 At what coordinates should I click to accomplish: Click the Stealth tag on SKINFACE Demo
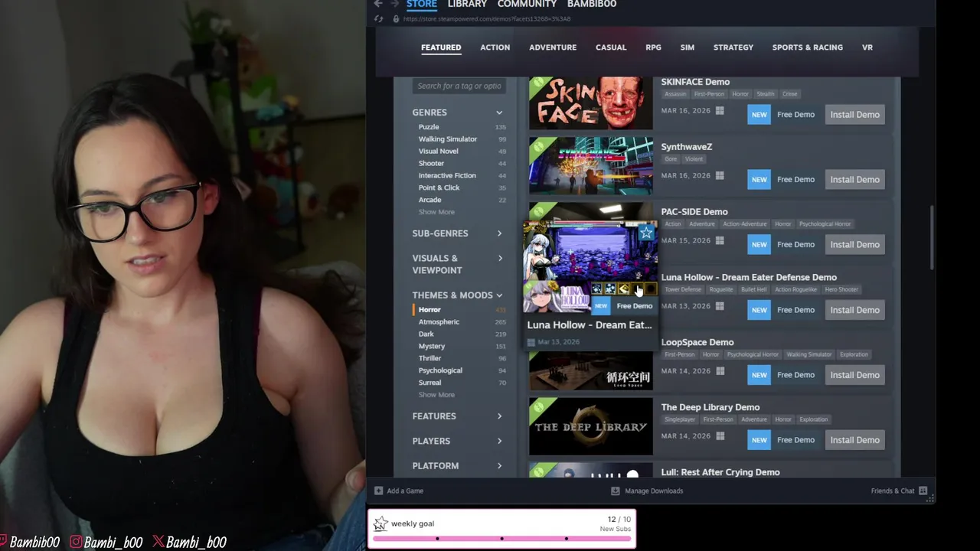[x=766, y=94]
